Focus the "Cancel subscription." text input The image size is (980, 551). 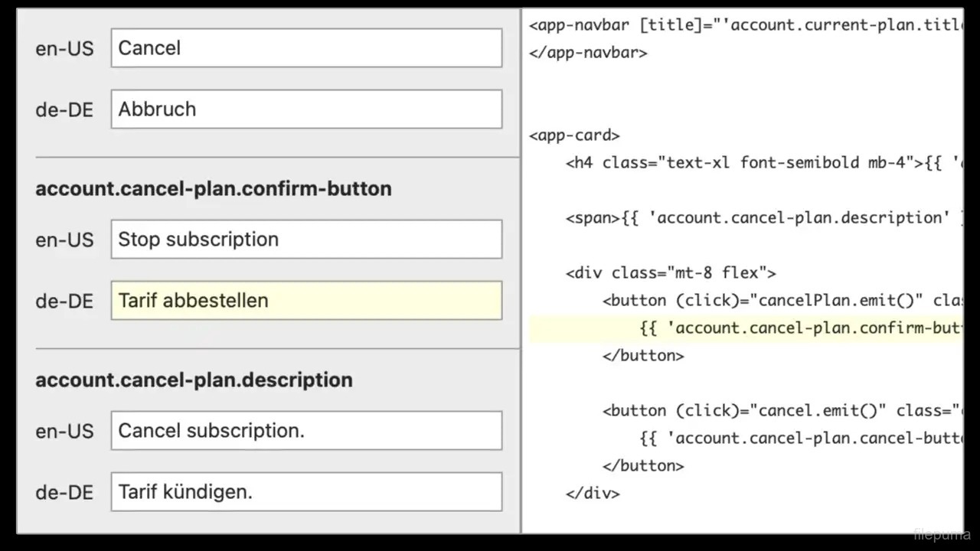coord(306,430)
